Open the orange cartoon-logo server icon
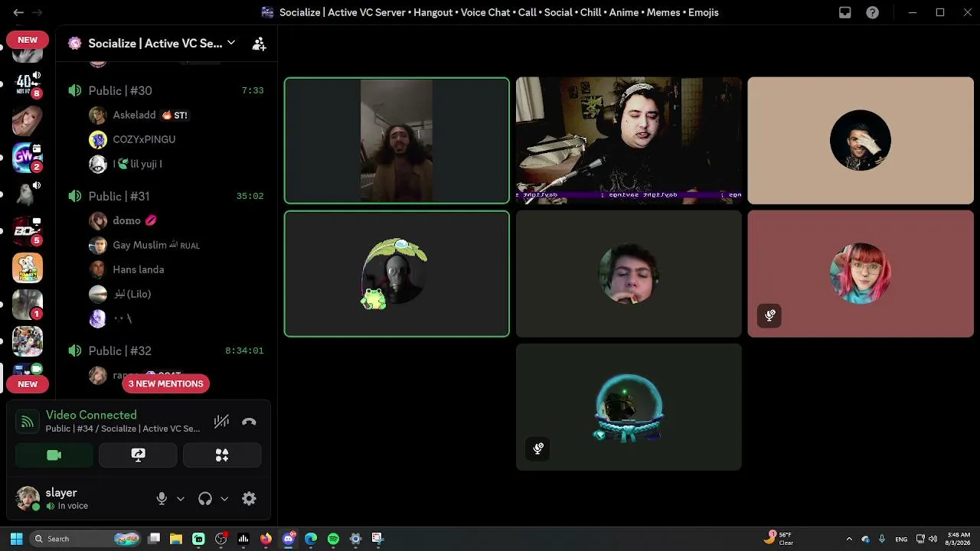 coord(28,268)
